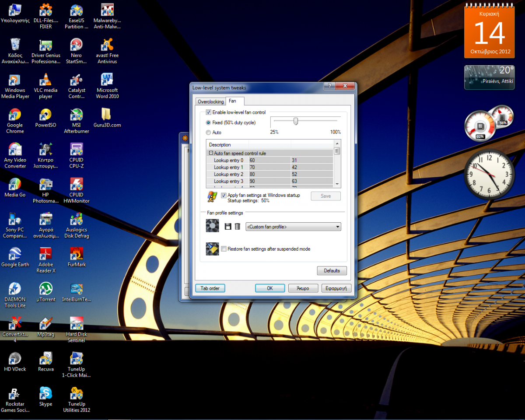
Task: Open the PowerISO desktop shortcut
Action: point(45,118)
